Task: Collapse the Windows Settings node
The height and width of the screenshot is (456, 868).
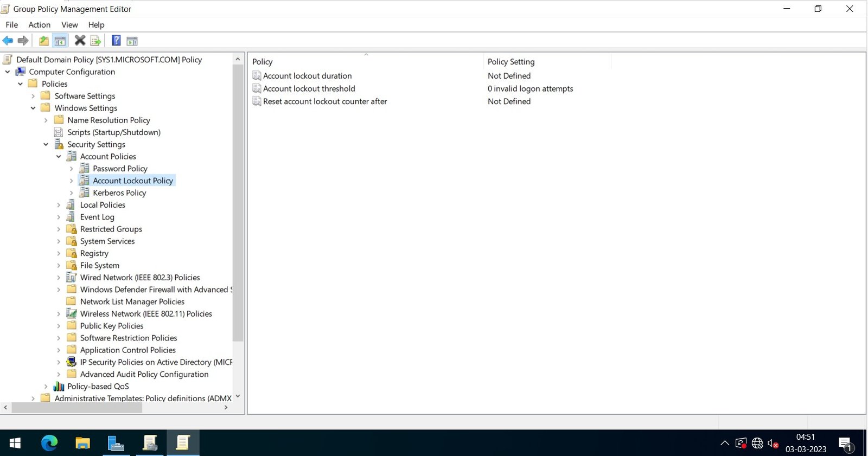Action: (33, 108)
